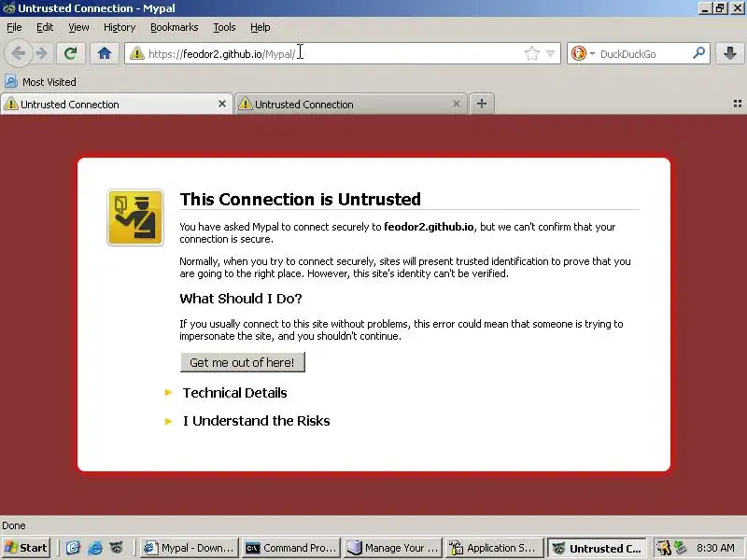Open the Windows Start menu
747x560 pixels.
(x=27, y=548)
